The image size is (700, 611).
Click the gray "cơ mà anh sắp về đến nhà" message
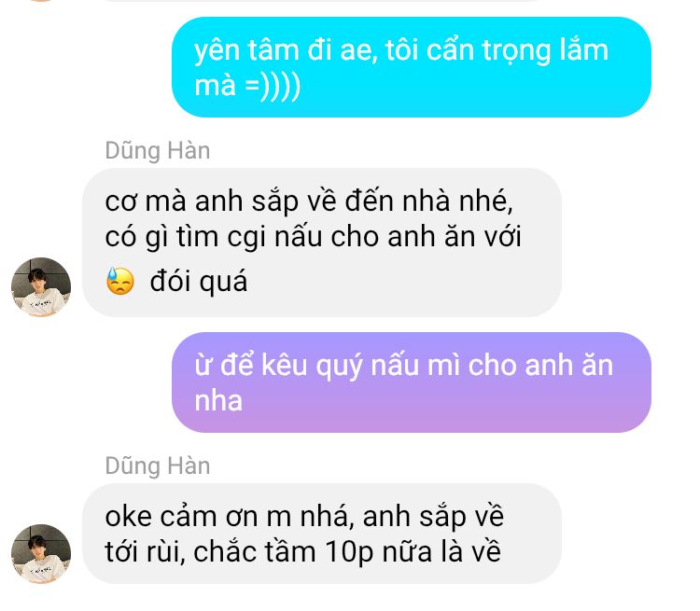[x=322, y=243]
